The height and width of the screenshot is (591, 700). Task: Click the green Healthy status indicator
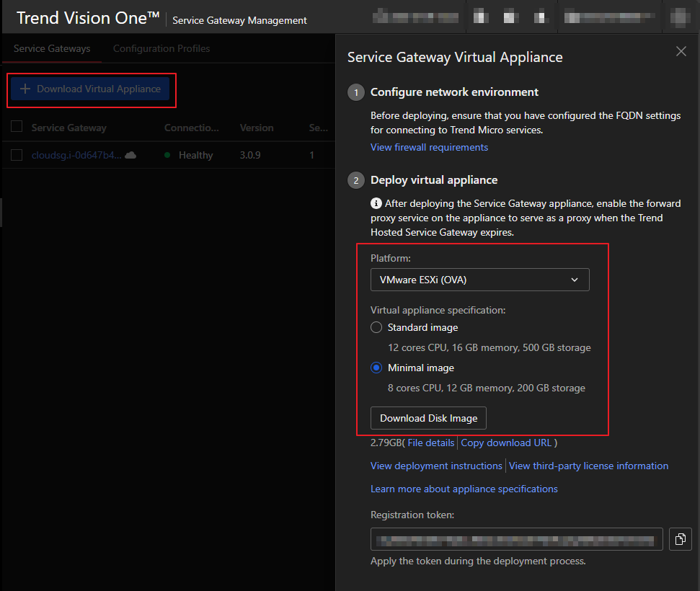point(168,155)
